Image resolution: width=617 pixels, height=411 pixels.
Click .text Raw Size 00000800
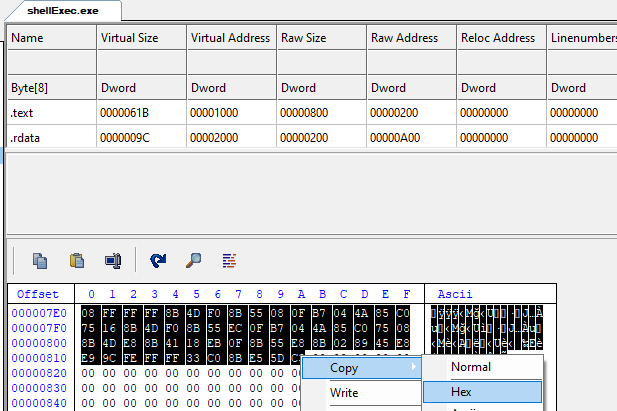click(321, 113)
